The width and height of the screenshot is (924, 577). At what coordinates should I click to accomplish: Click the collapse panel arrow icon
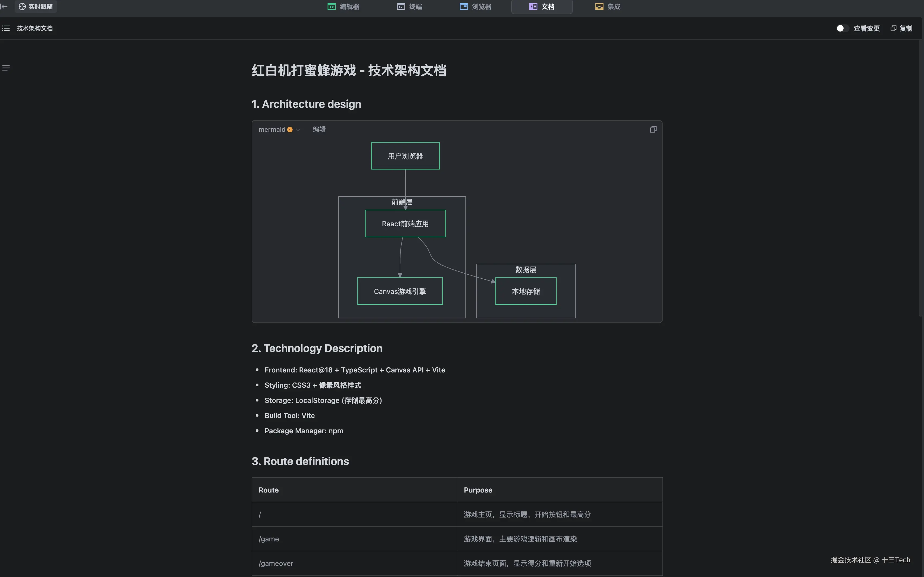click(4, 7)
